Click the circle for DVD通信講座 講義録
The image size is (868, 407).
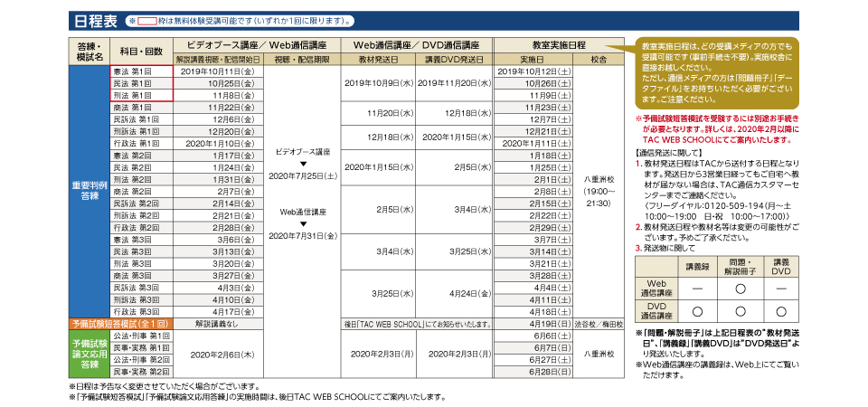click(x=696, y=311)
